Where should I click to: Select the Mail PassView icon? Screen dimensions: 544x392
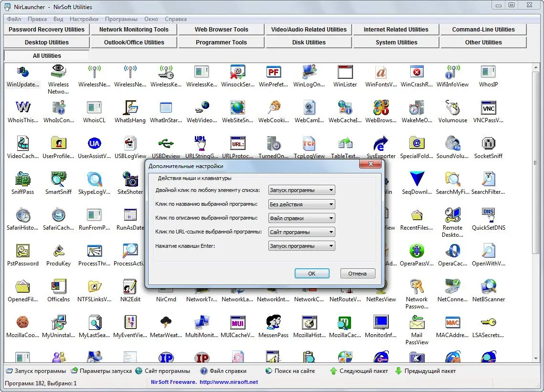(416, 322)
